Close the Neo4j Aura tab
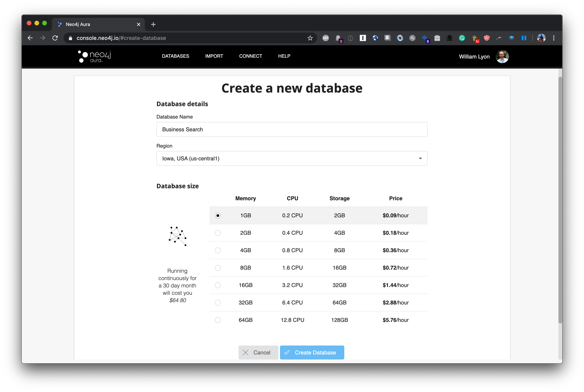The width and height of the screenshot is (584, 392). [x=139, y=24]
